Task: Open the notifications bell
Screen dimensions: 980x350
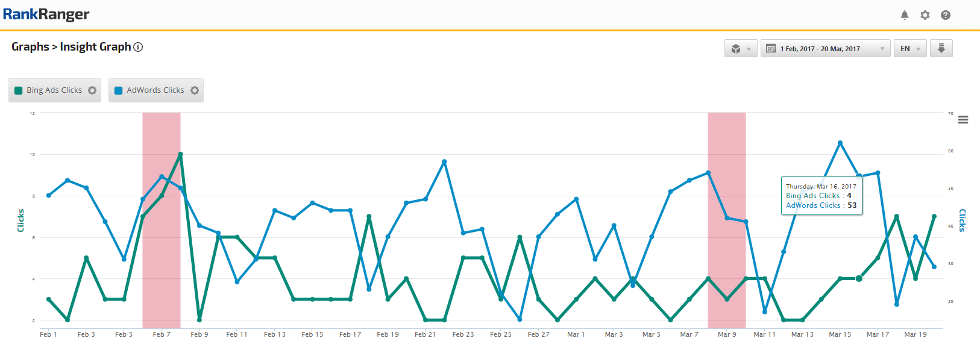Action: tap(905, 15)
